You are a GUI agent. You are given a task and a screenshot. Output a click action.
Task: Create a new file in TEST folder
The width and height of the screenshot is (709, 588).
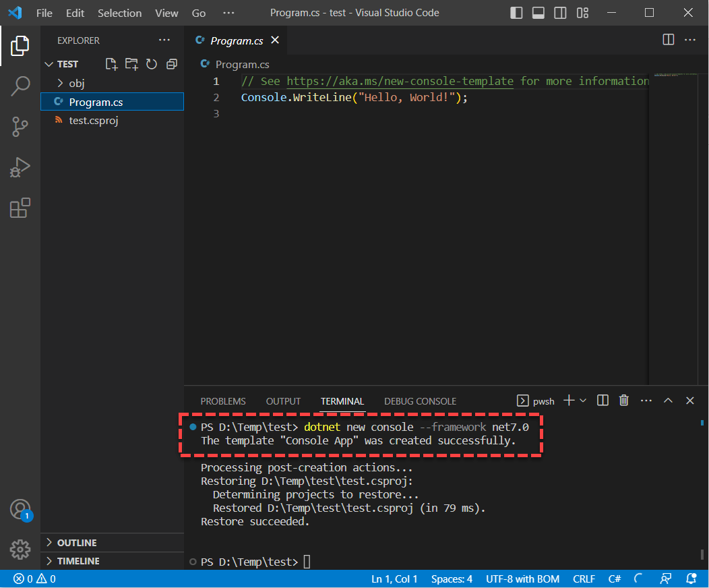click(111, 64)
